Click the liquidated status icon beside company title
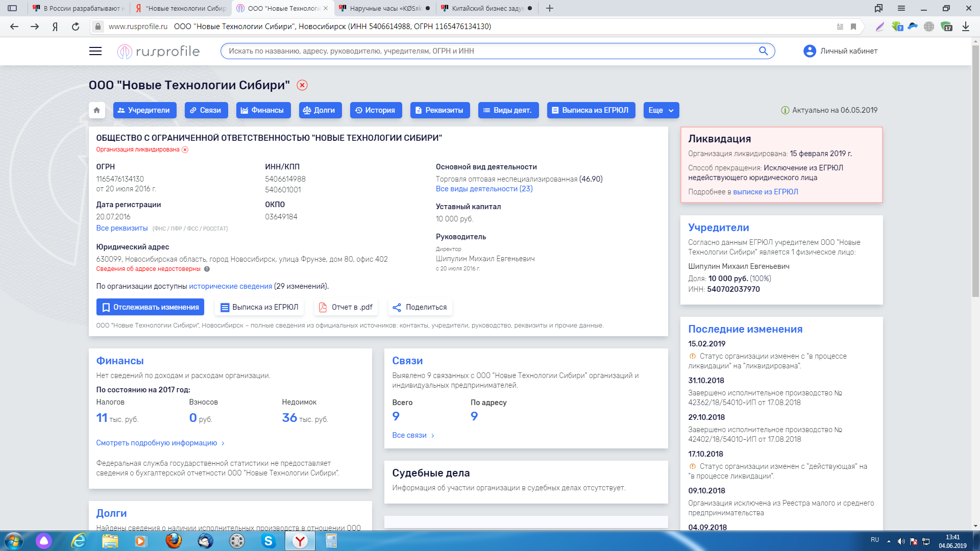 (302, 85)
